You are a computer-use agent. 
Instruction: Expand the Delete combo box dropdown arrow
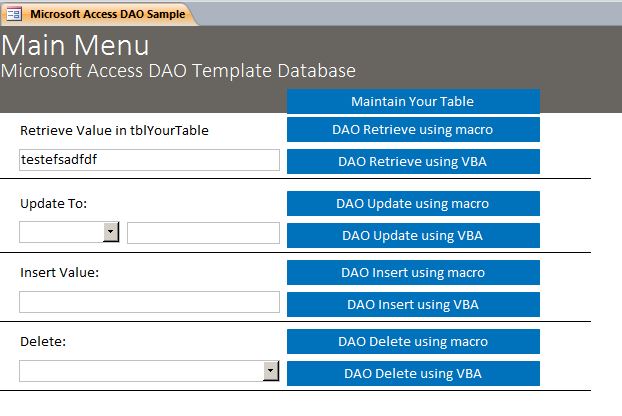[x=271, y=371]
